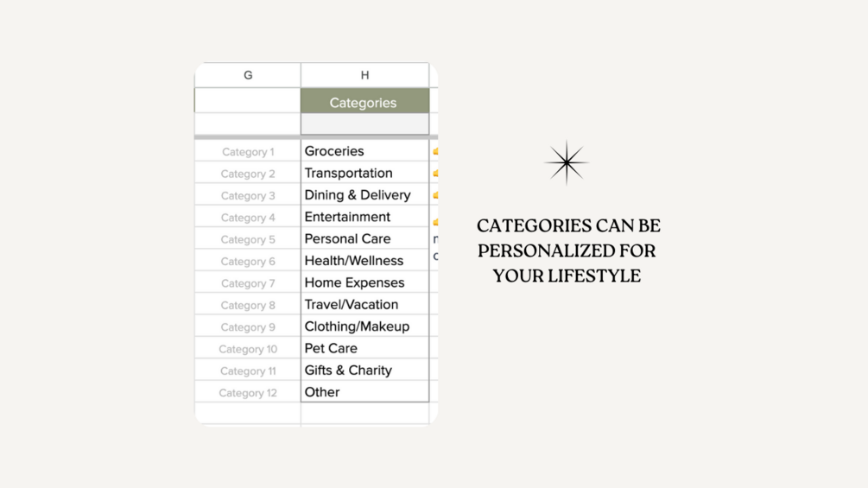Screen dimensions: 868x488
Task: Click the Category 6 label cell
Action: point(248,262)
